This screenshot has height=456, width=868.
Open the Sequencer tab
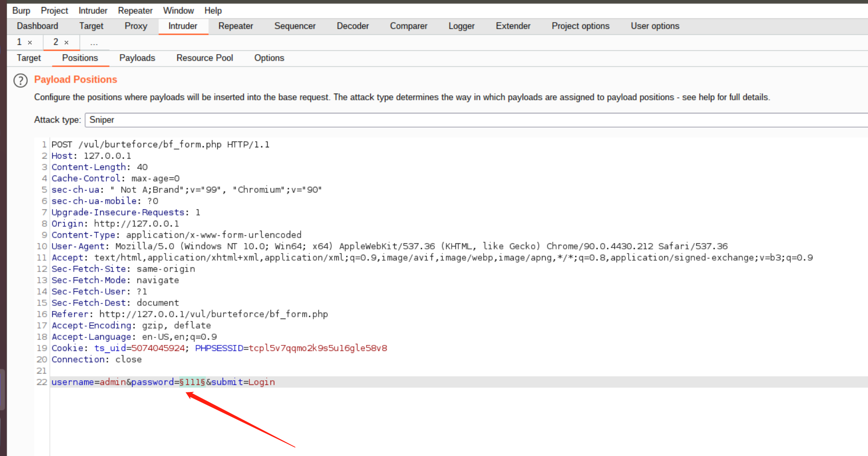[295, 26]
